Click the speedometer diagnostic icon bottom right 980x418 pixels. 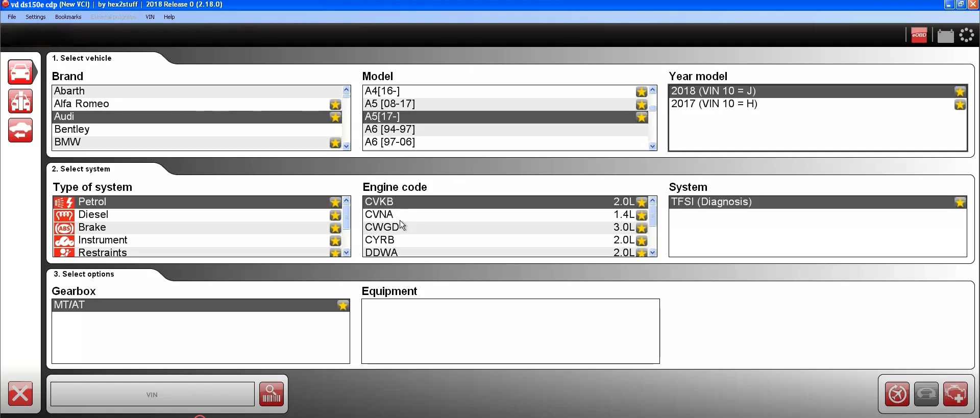tap(897, 394)
